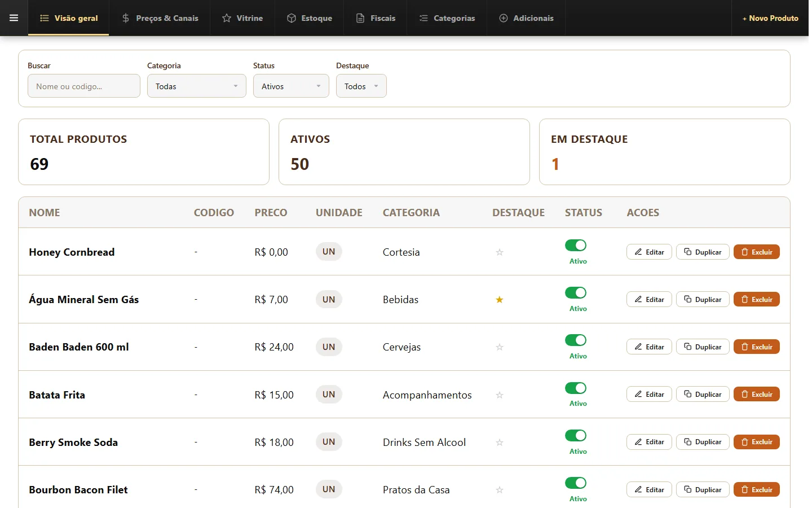Duplicate Água Mineral Sem Gás
This screenshot has height=508, width=812.
(703, 299)
